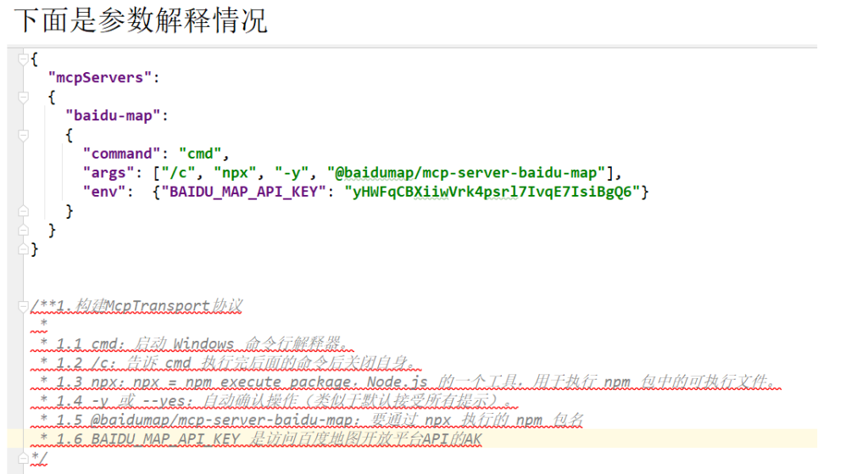Click fold-end marker at comment terminator

[x=25, y=458]
